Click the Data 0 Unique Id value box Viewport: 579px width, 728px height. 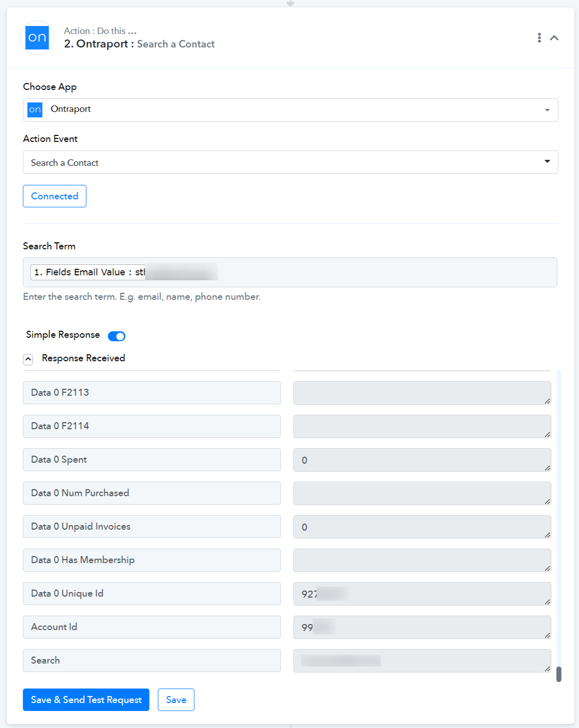tap(422, 594)
